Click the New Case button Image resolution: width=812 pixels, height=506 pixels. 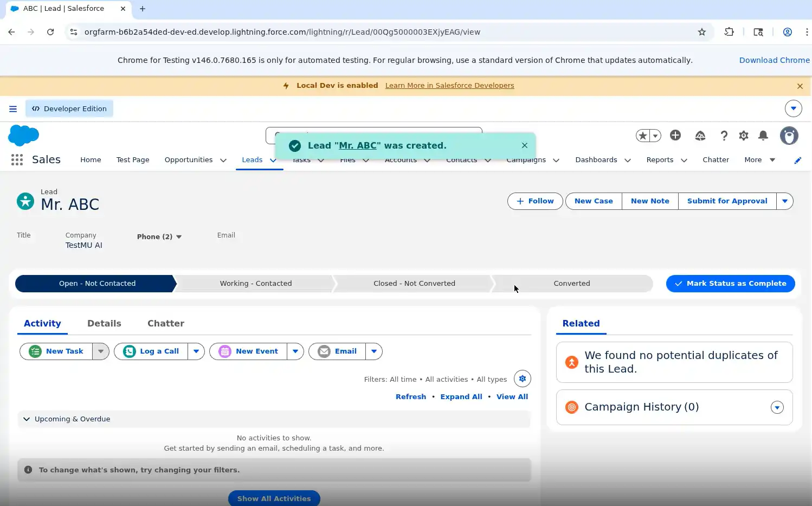pyautogui.click(x=594, y=201)
